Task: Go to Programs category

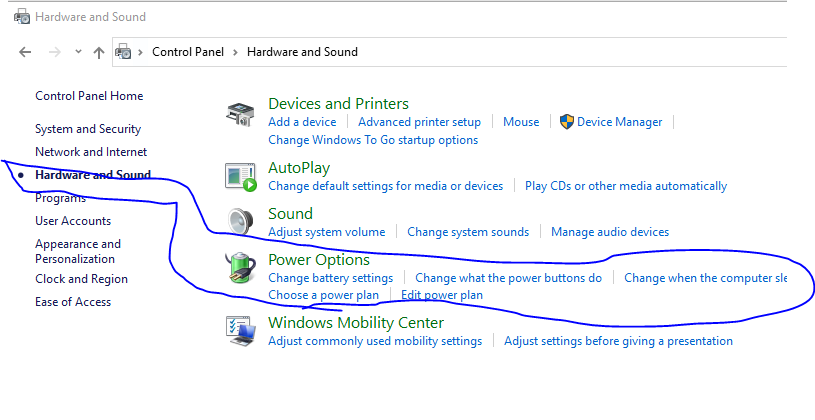Action: [60, 198]
